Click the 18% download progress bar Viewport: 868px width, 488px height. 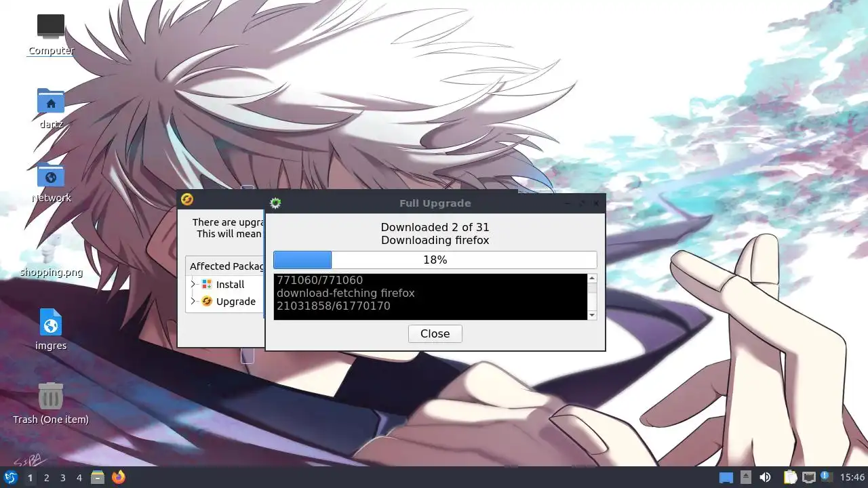(x=435, y=260)
